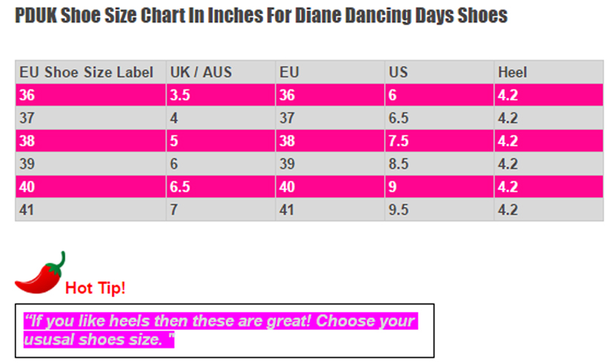Viewport: 611px width, 364px height.
Task: Click the page title about Diane Dancing Days Shoes
Action: [261, 16]
